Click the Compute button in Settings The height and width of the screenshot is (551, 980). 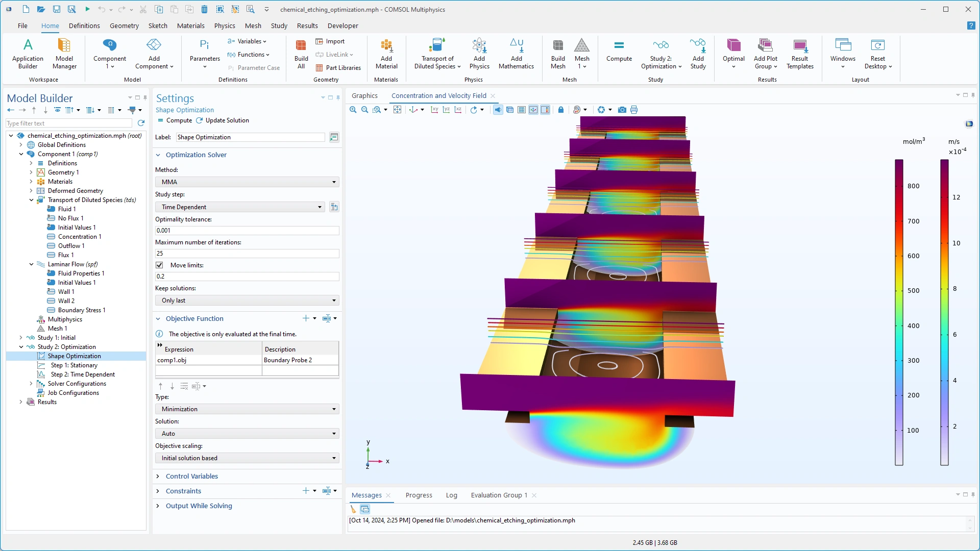[175, 120]
